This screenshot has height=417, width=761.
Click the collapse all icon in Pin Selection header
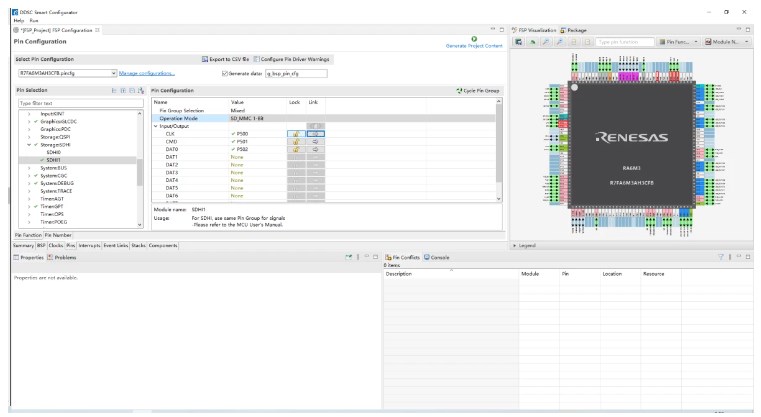pyautogui.click(x=132, y=91)
